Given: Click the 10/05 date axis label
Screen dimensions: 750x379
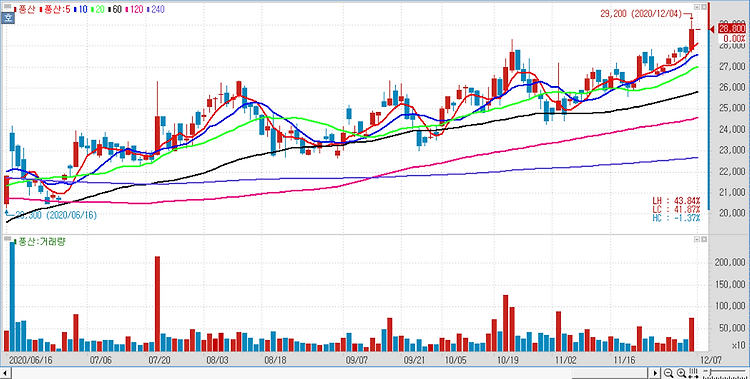Looking at the screenshot, I should pyautogui.click(x=456, y=359).
